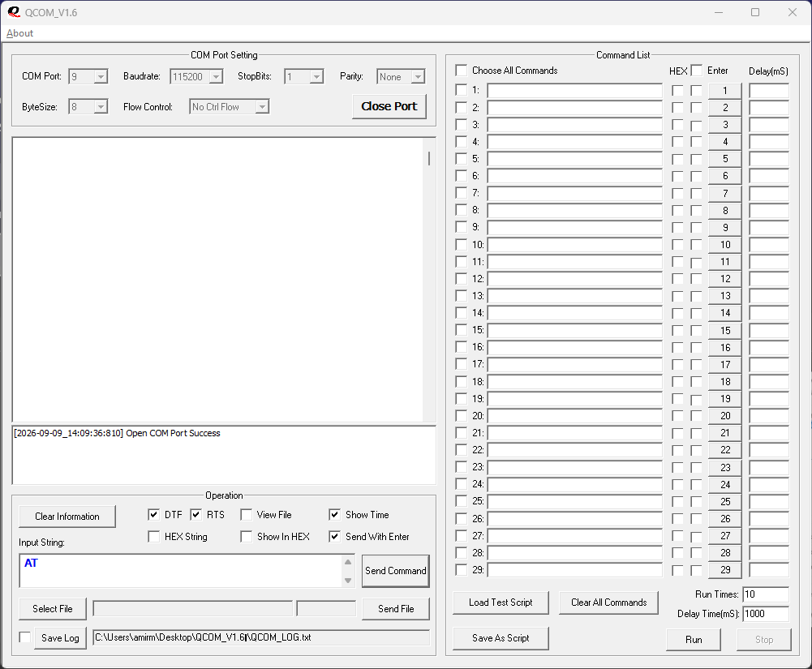Click the Close Port button
Image resolution: width=812 pixels, height=669 pixels.
point(389,106)
